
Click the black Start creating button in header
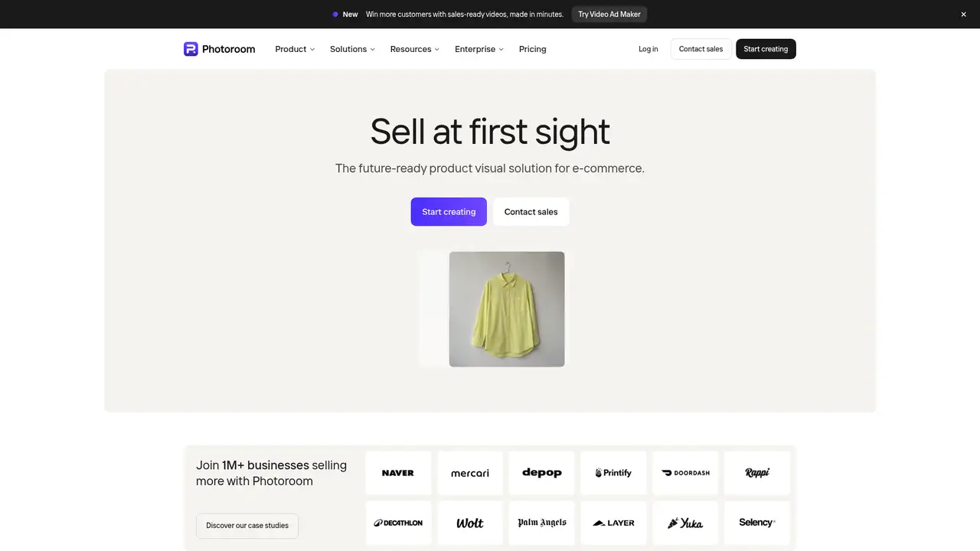[766, 49]
